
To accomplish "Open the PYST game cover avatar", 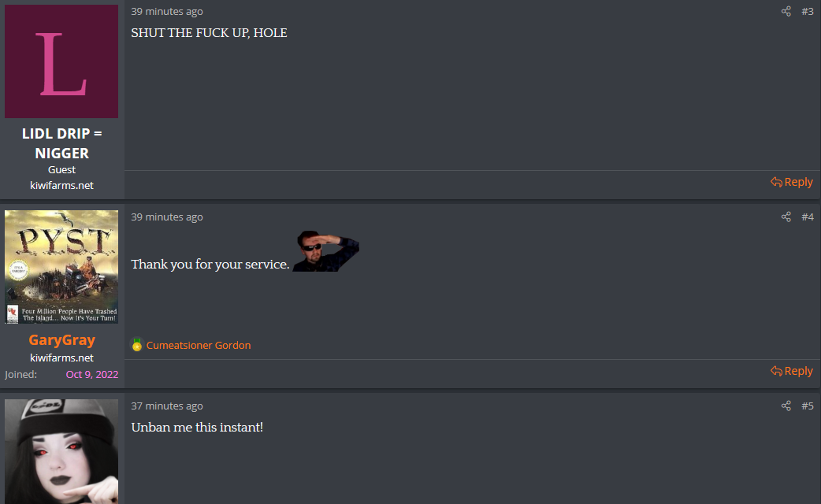I will pyautogui.click(x=61, y=267).
